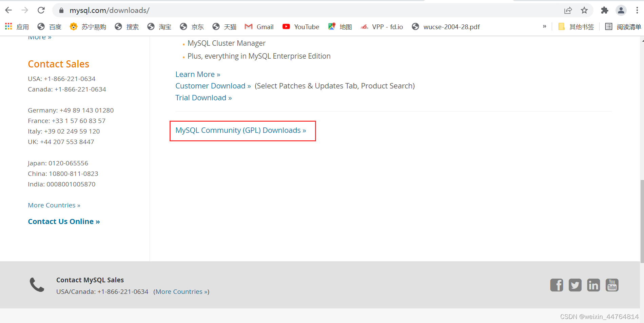Expand the hidden bookmarks chevron
The height and width of the screenshot is (323, 644).
(x=545, y=26)
